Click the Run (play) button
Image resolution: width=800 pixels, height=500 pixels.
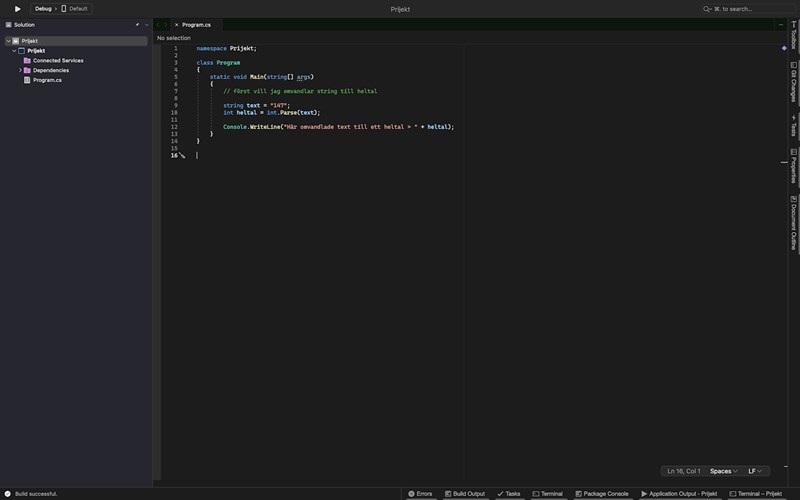(x=17, y=8)
